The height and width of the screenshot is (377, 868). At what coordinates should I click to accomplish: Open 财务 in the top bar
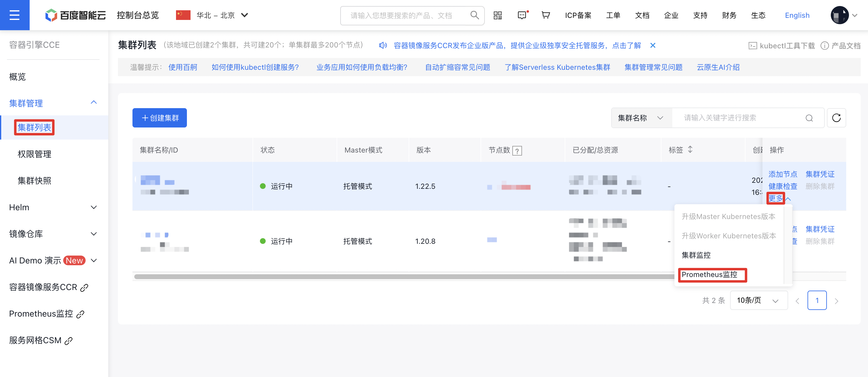729,15
